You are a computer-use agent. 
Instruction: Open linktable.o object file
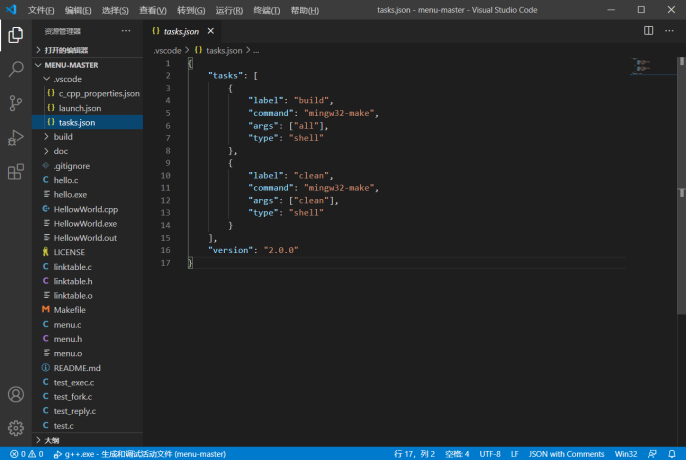(88, 295)
